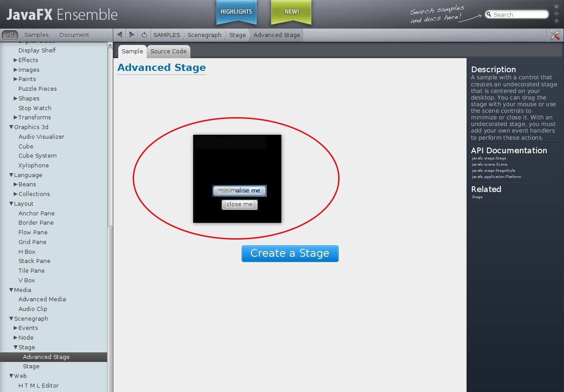564x392 pixels.
Task: Click into the Search input field
Action: pyautogui.click(x=519, y=15)
